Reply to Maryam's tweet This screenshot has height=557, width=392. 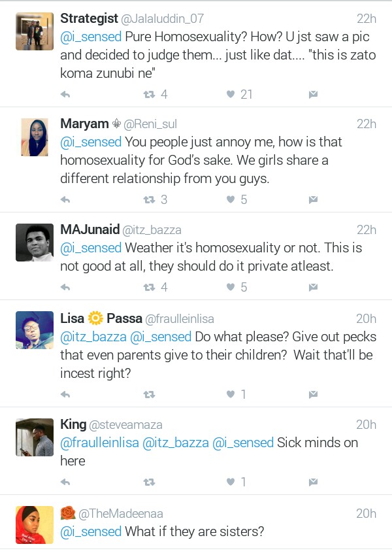[x=65, y=200]
